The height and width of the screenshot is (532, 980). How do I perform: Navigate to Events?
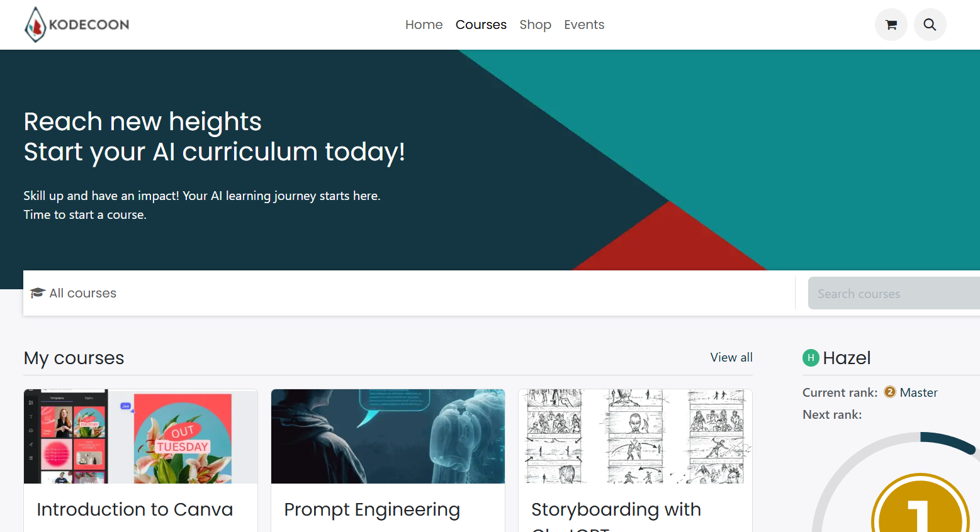(x=584, y=25)
